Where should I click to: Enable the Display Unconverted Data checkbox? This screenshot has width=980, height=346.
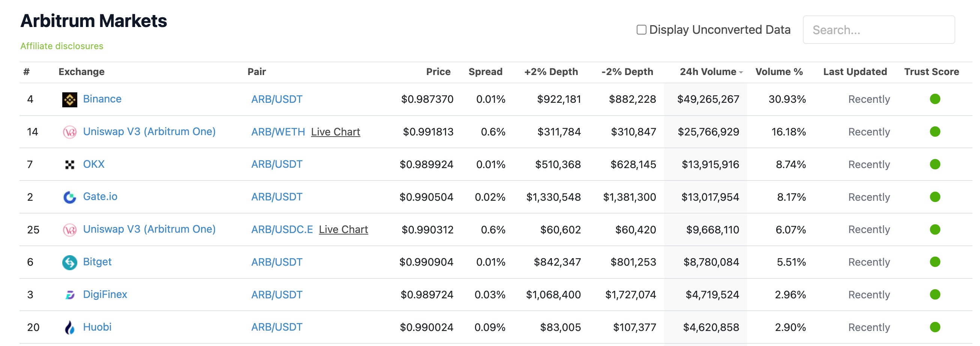point(641,30)
